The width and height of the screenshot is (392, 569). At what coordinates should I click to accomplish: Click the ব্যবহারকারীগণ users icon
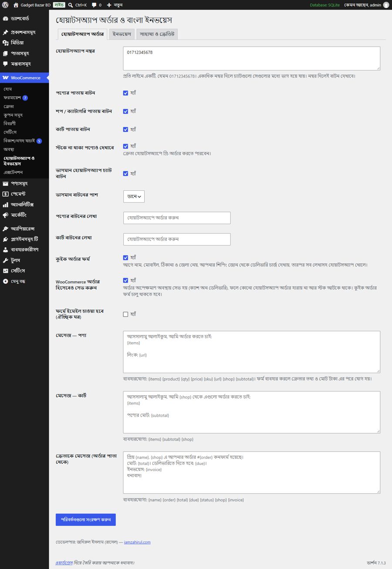pos(5,249)
